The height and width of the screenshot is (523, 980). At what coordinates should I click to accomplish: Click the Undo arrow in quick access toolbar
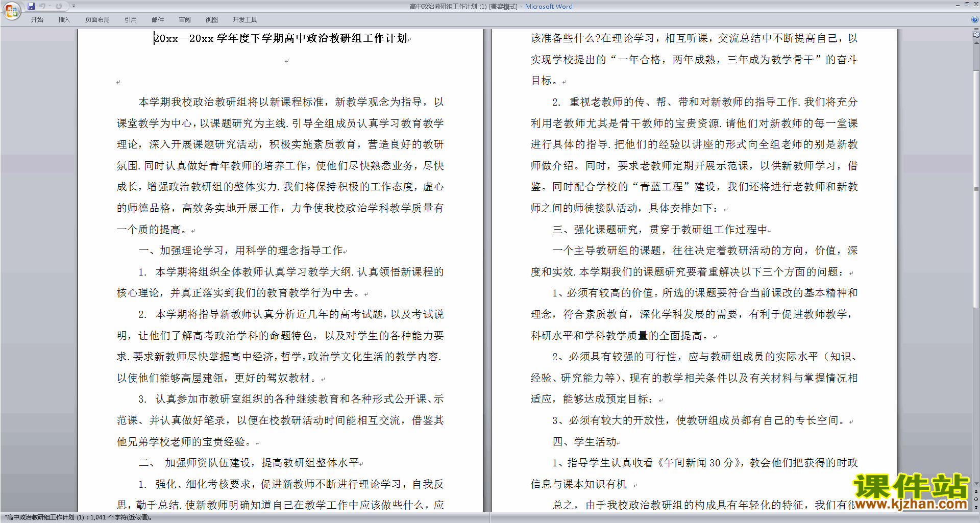[x=42, y=6]
